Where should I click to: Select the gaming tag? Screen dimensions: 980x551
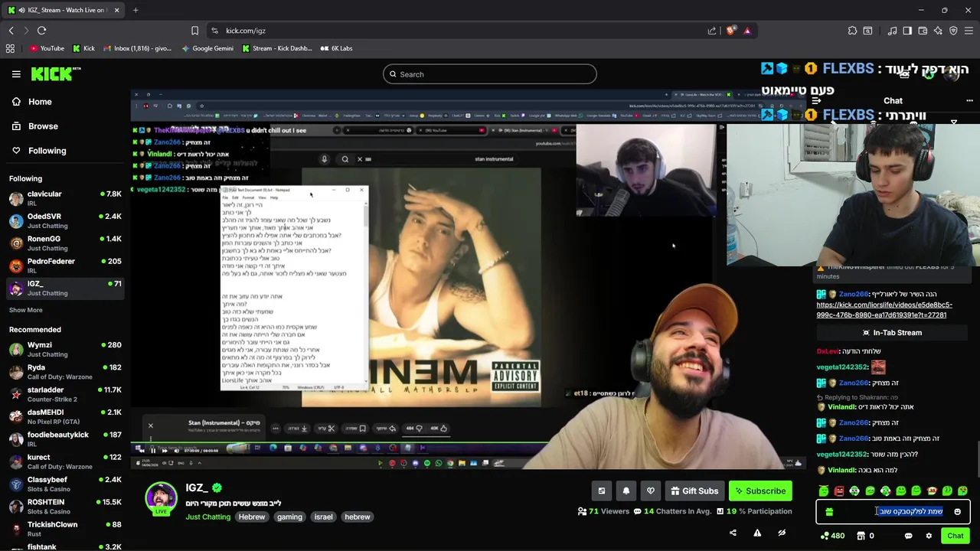click(x=289, y=517)
